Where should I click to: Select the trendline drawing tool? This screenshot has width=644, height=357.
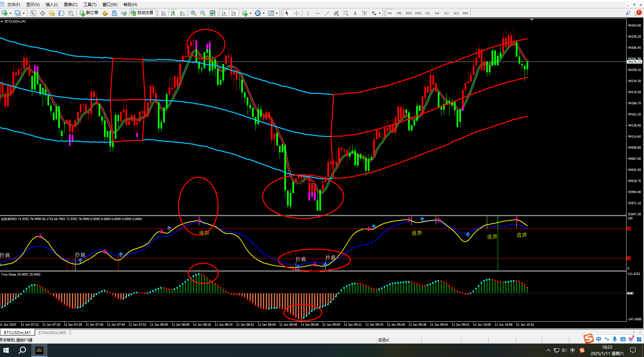pyautogui.click(x=327, y=13)
